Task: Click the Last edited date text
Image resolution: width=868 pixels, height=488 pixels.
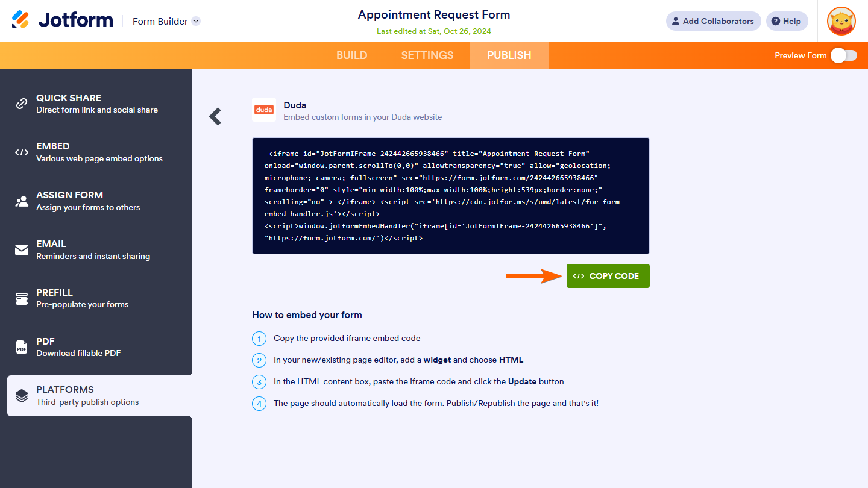Action: click(x=434, y=31)
